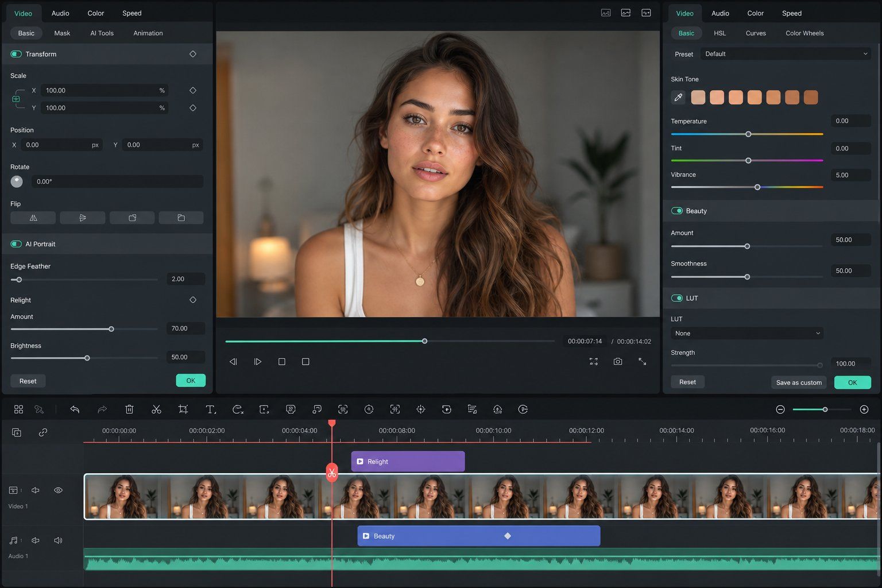Viewport: 882px width, 588px height.
Task: Select the scissors split tool in toolbar
Action: (156, 409)
